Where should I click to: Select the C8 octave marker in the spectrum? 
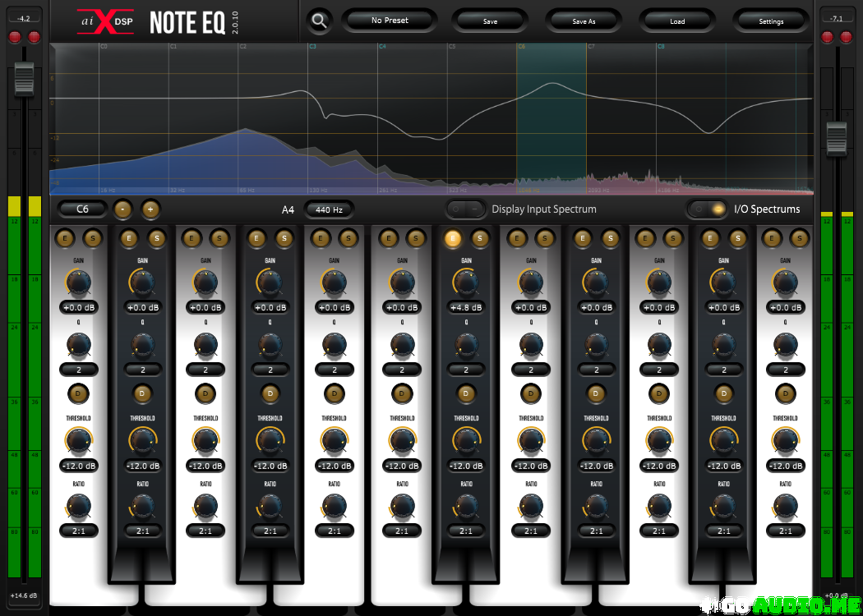point(661,47)
